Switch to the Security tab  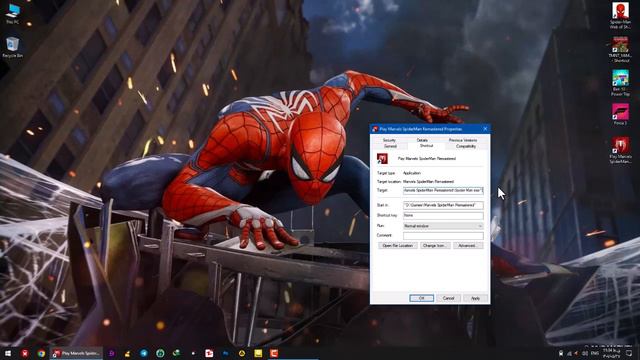(389, 140)
